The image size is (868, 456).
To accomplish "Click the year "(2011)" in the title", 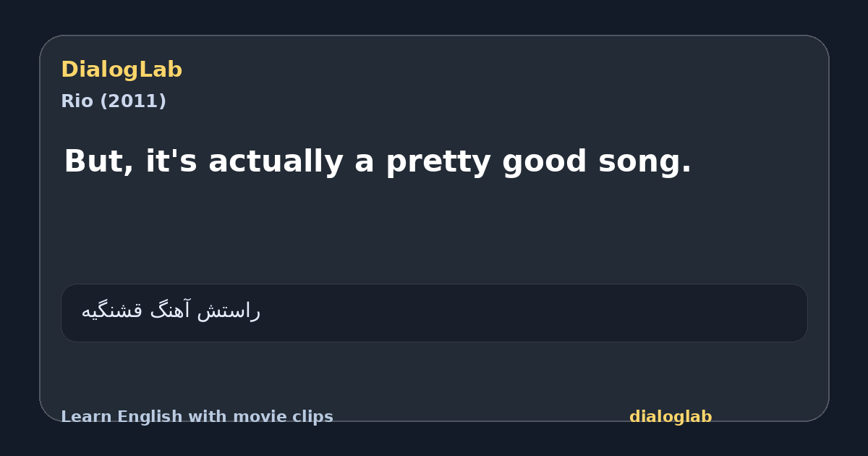I will point(133,101).
